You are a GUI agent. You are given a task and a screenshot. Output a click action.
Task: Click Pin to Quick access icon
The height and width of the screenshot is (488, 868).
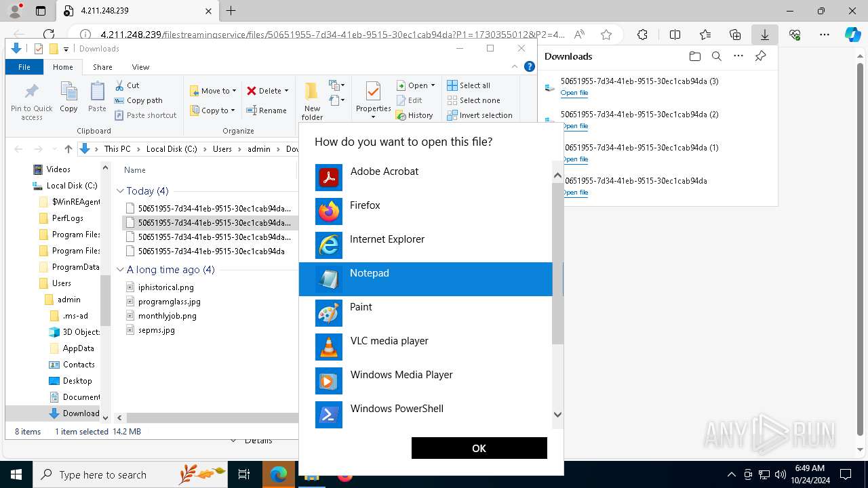coord(31,102)
